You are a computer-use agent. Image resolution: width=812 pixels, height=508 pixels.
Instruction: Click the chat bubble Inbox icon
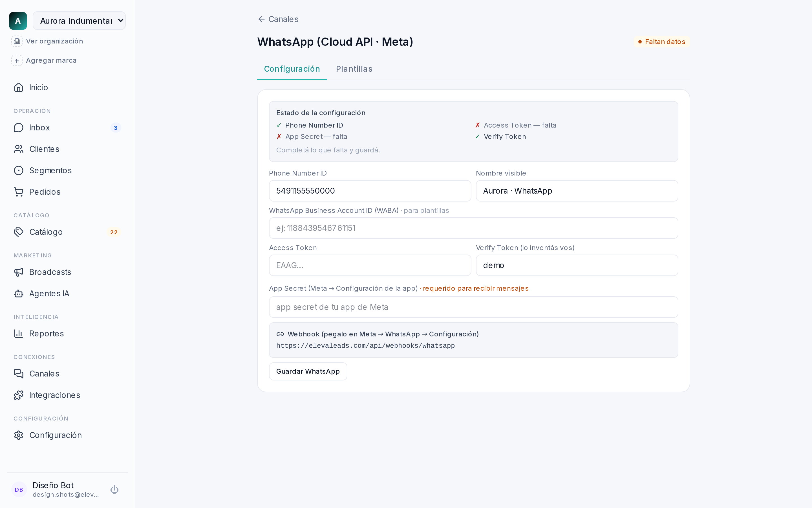(x=19, y=128)
